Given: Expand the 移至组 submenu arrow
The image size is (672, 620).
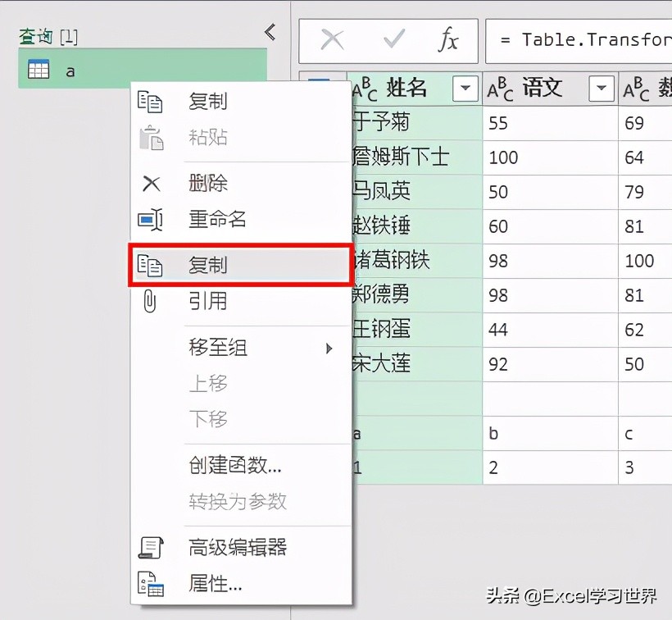Looking at the screenshot, I should (x=329, y=348).
